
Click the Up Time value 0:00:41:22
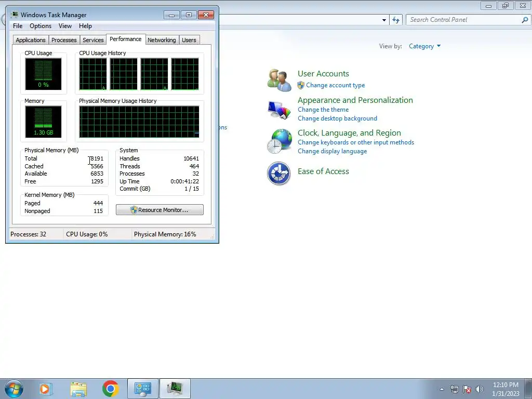pos(184,181)
